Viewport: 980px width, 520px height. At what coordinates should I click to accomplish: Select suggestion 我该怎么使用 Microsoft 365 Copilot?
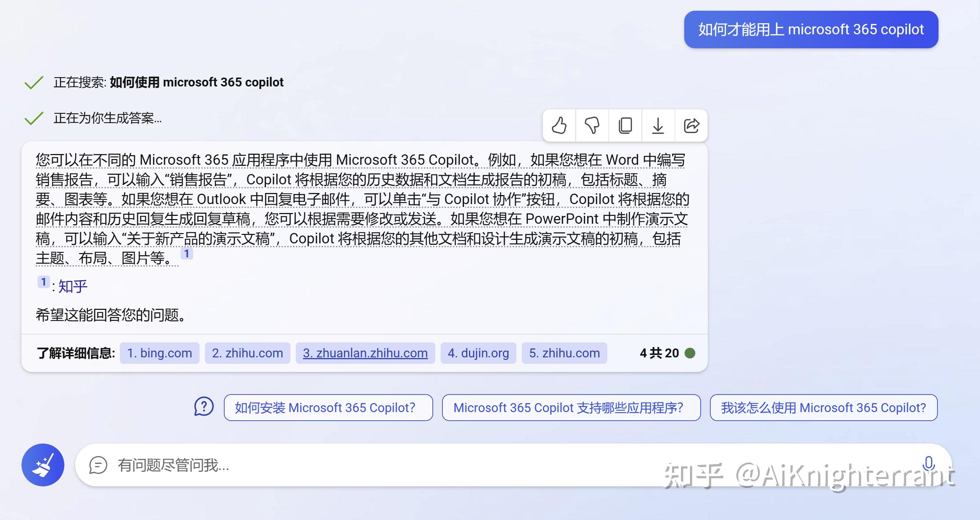[824, 407]
